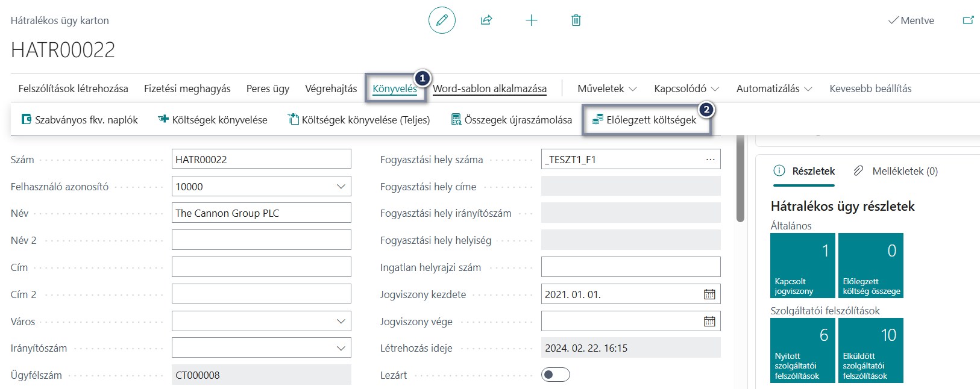
Task: Click Előlegzett költség összege tile
Action: point(871,266)
